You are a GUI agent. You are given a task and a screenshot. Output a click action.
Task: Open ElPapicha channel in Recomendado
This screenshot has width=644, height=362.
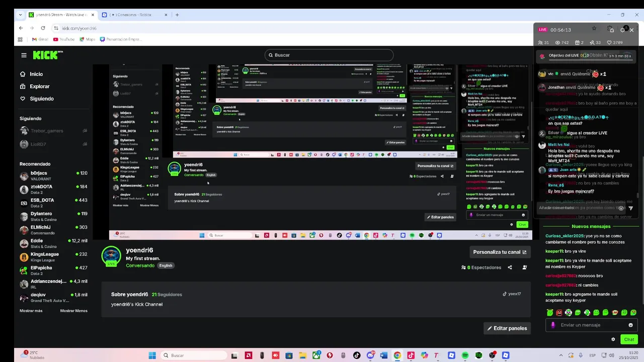point(53,270)
